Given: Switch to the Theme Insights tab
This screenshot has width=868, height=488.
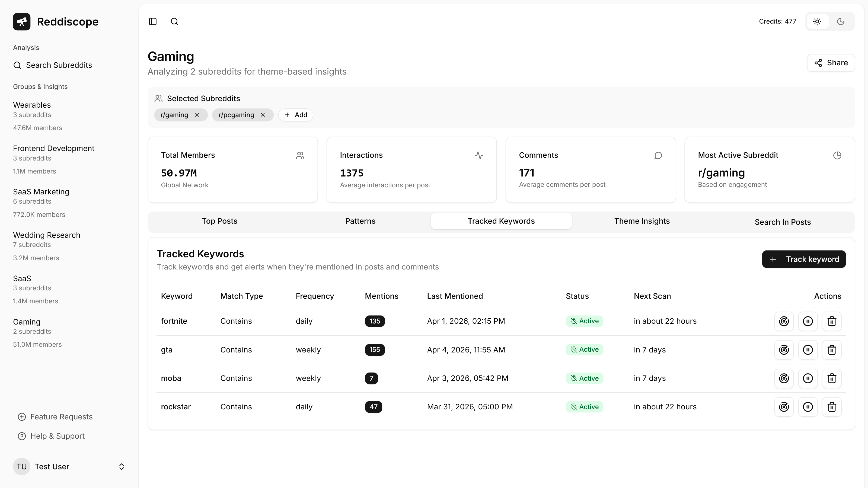Looking at the screenshot, I should 642,221.
